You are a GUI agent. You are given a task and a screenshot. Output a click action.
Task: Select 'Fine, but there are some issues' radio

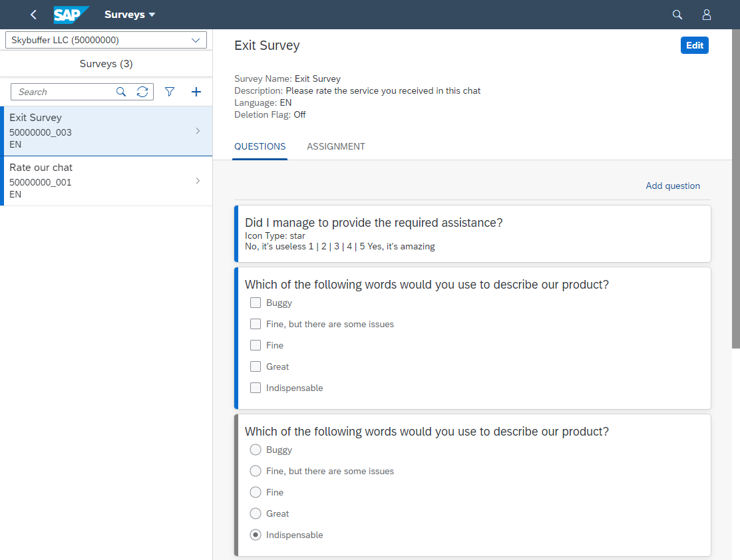pos(256,471)
